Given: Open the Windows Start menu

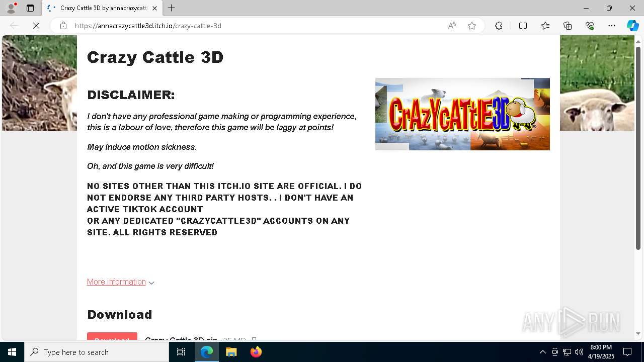Looking at the screenshot, I should tap(12, 352).
